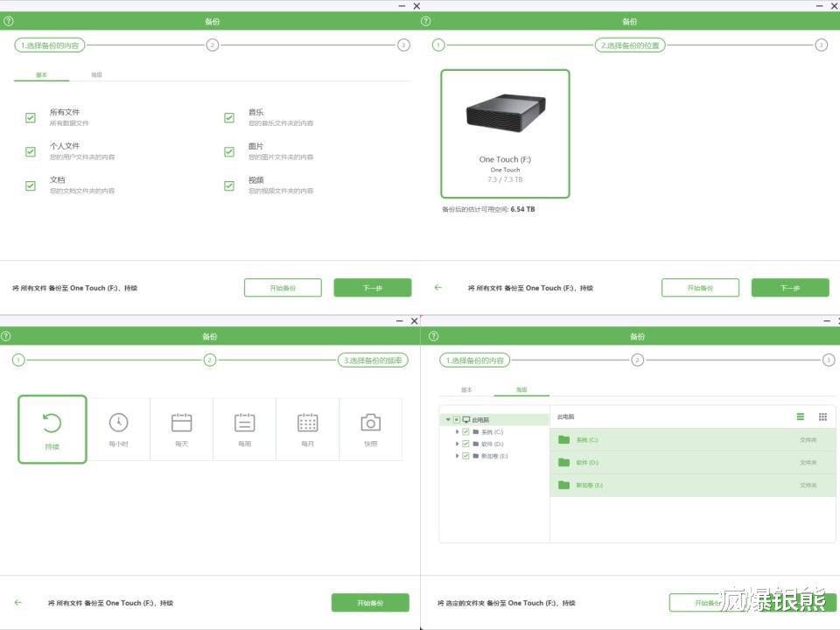
Task: Expand the 系统 (C:) tree node arrow
Action: [457, 431]
